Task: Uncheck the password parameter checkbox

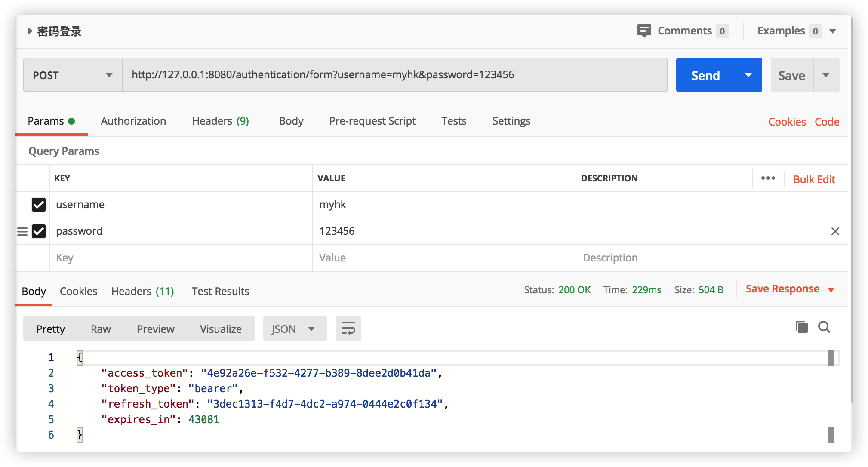Action: 39,231
